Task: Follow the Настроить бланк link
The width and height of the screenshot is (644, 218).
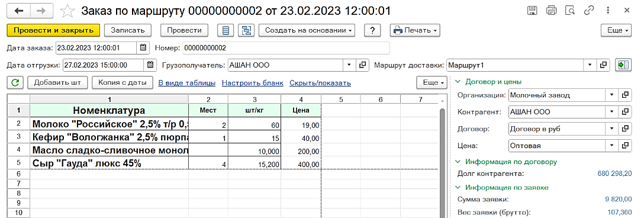Action: pos(253,83)
